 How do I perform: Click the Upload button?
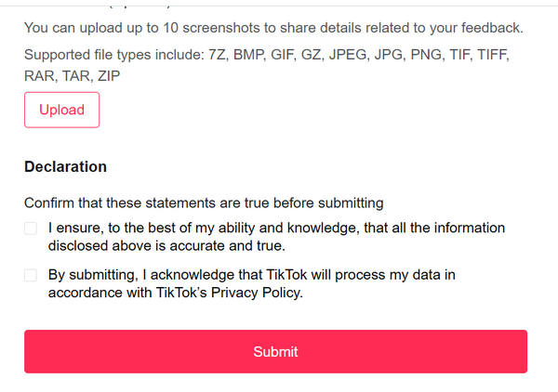coord(61,110)
